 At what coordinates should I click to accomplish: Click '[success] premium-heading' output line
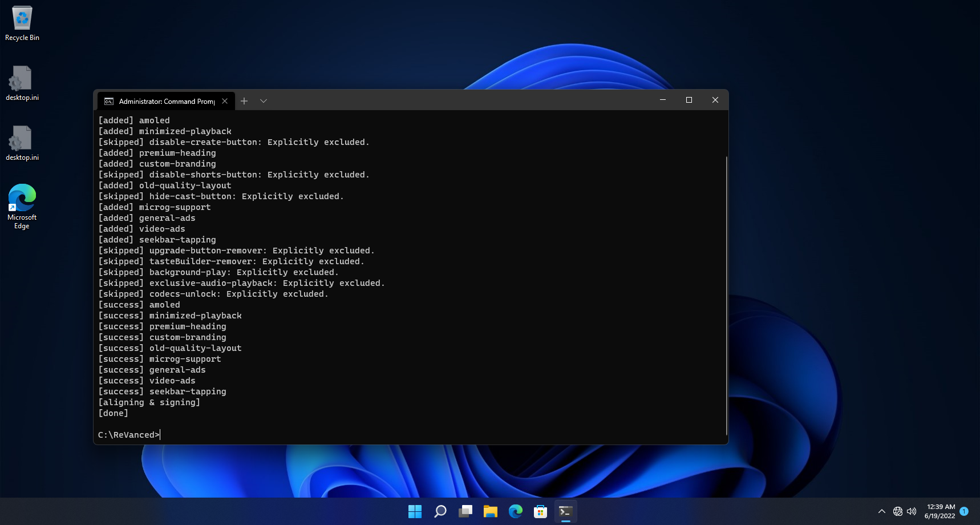tap(163, 326)
